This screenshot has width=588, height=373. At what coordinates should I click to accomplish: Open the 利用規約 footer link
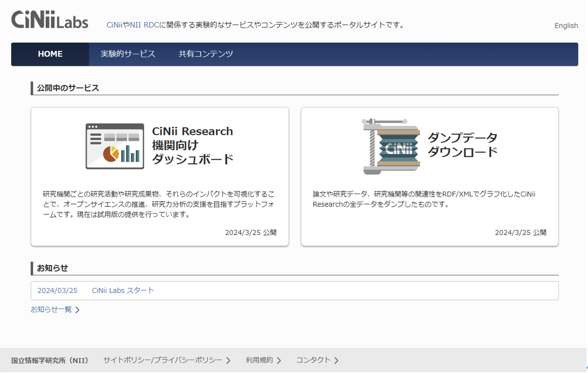(259, 360)
